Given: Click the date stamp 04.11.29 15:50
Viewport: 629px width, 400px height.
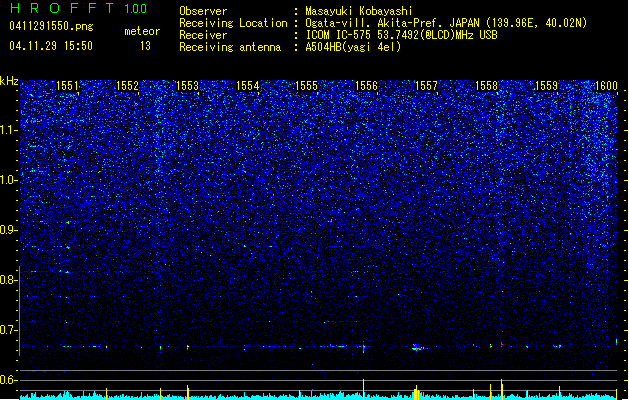Looking at the screenshot, I should pyautogui.click(x=51, y=46).
